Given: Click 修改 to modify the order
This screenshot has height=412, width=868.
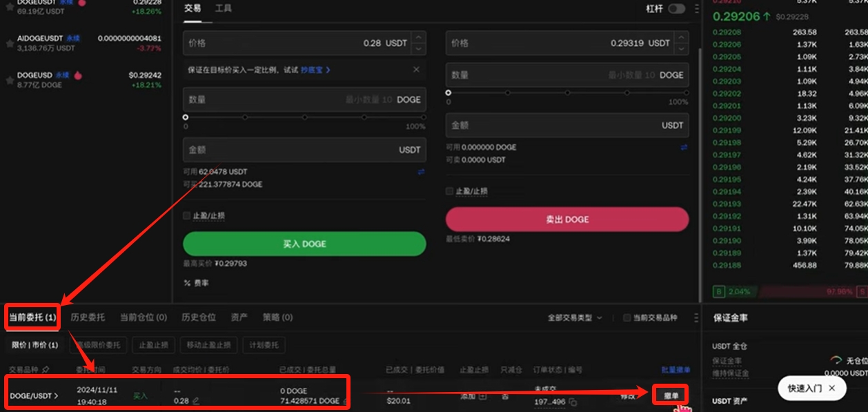Looking at the screenshot, I should pyautogui.click(x=628, y=395).
